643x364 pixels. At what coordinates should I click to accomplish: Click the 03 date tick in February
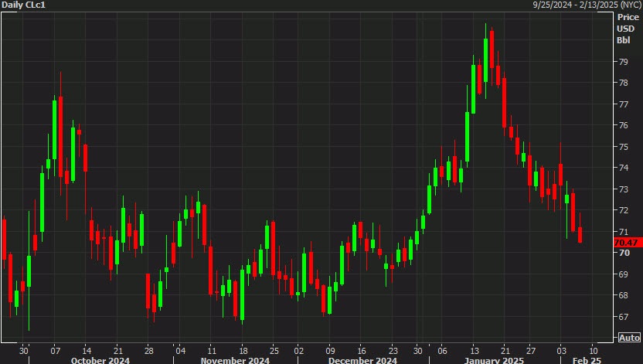[561, 351]
